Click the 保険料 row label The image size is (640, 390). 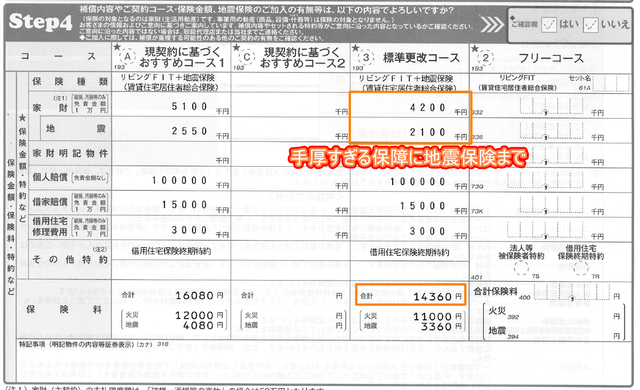pyautogui.click(x=64, y=309)
